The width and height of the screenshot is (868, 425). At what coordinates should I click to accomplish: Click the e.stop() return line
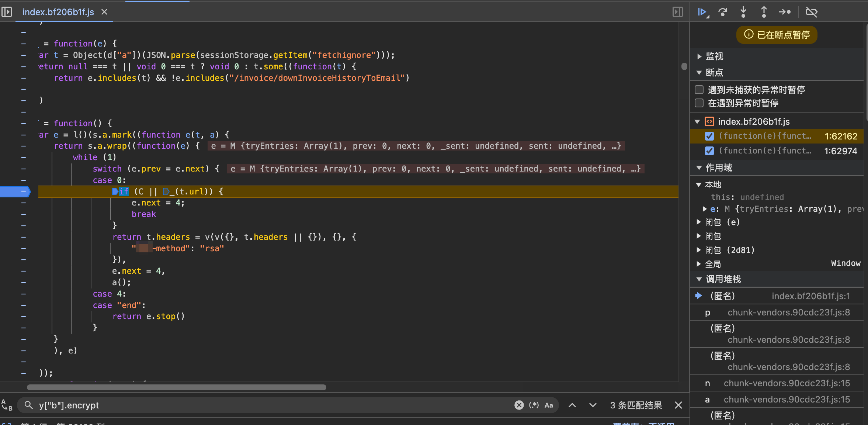click(x=148, y=316)
